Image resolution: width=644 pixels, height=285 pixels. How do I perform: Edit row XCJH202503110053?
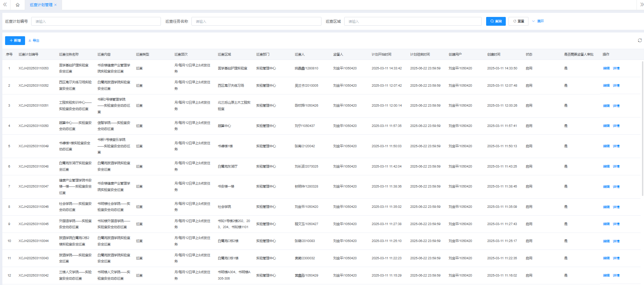click(606, 68)
